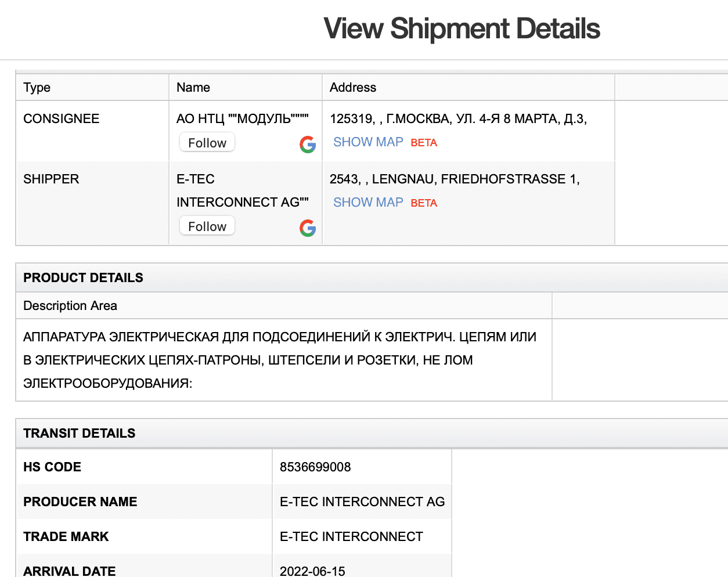
Task: Open SHOW MAP for the Lengnau address
Action: click(x=368, y=203)
